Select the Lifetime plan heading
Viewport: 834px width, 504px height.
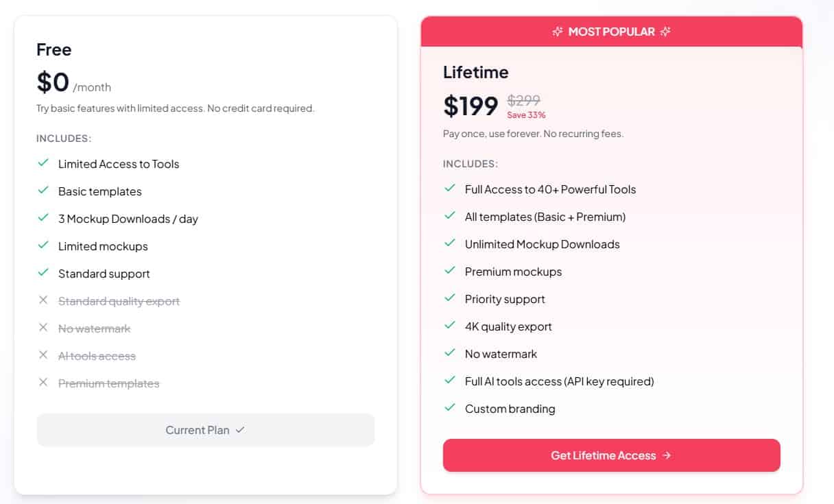tap(476, 72)
